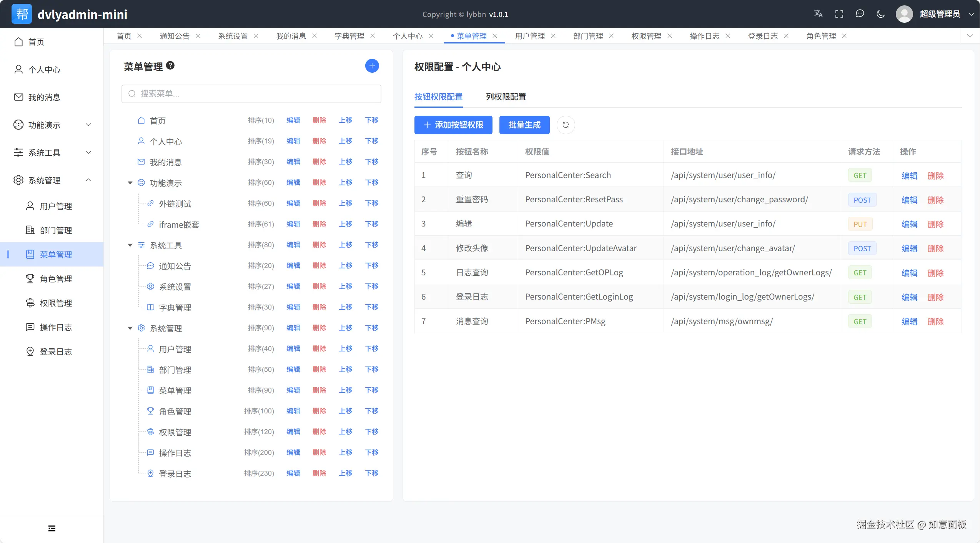
Task: Click the refresh permissions icon button
Action: [x=566, y=125]
